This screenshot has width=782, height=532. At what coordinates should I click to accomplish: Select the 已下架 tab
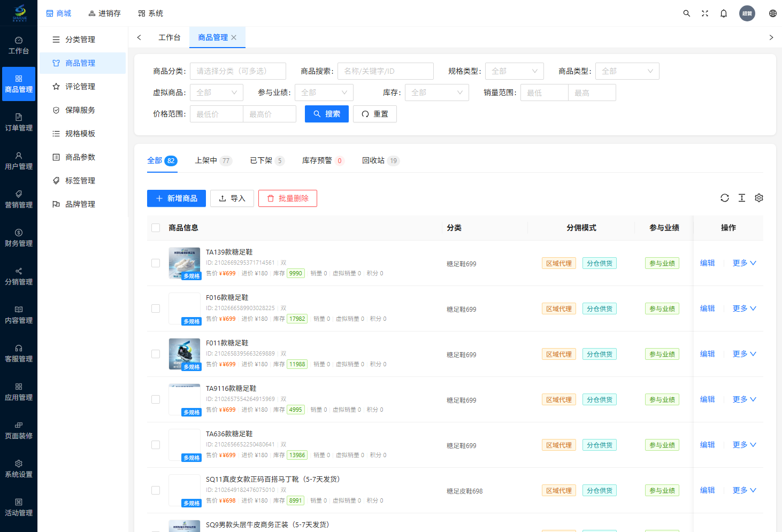(x=267, y=160)
